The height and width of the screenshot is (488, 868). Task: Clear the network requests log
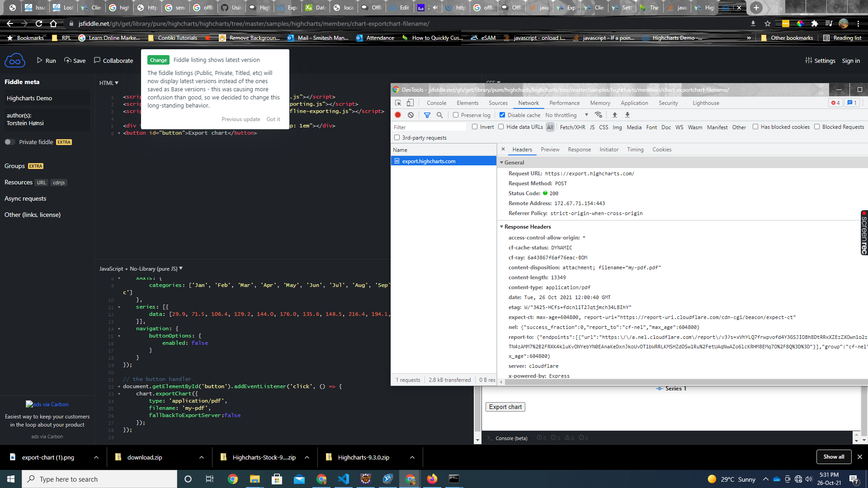tap(410, 115)
